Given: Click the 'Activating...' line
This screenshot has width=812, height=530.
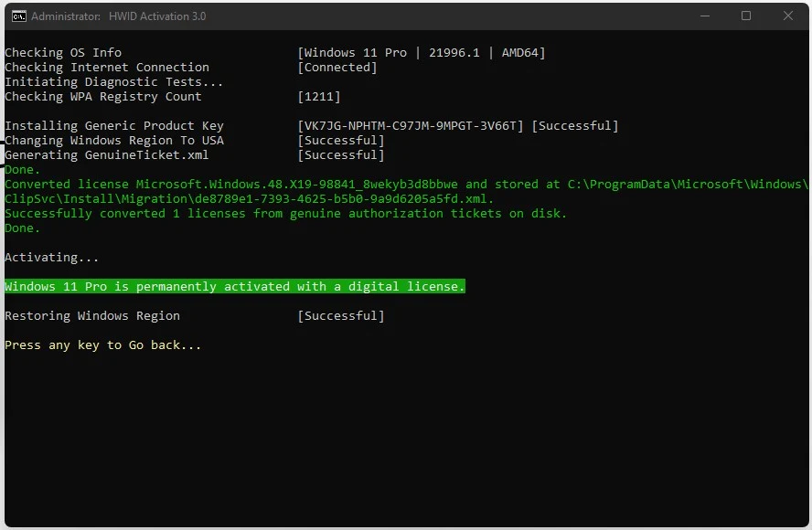Looking at the screenshot, I should point(52,258).
